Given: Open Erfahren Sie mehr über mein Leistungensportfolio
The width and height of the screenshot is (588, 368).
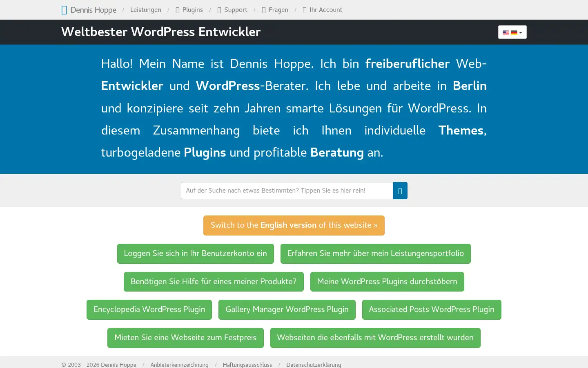Looking at the screenshot, I should (376, 254).
